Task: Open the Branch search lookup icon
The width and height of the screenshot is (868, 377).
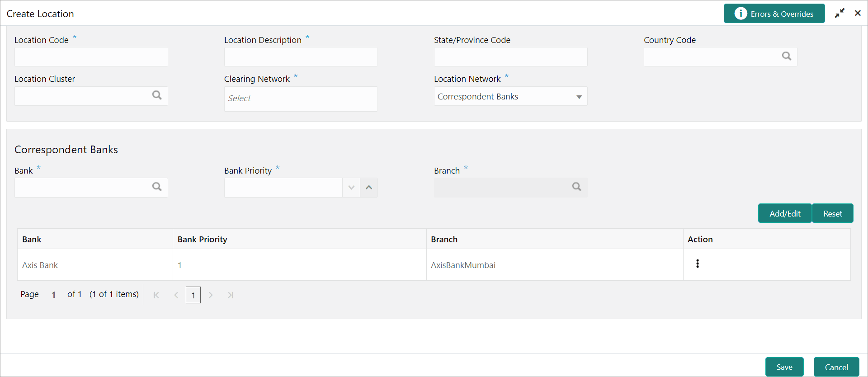Action: [577, 187]
